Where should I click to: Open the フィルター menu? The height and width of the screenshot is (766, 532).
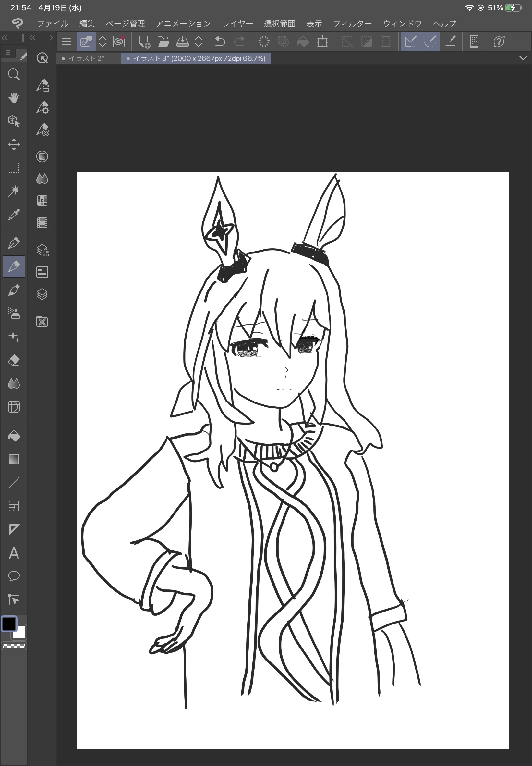pyautogui.click(x=352, y=24)
